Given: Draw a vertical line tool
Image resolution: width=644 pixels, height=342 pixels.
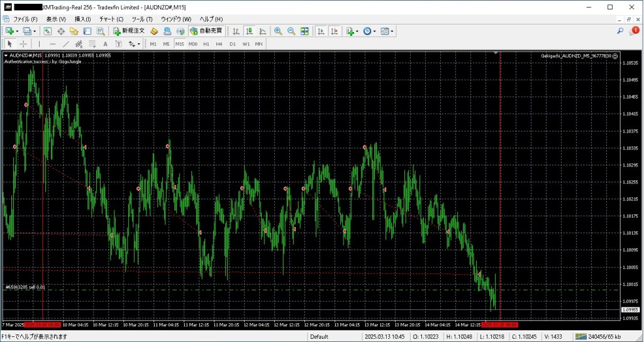Looking at the screenshot, I should click(39, 44).
